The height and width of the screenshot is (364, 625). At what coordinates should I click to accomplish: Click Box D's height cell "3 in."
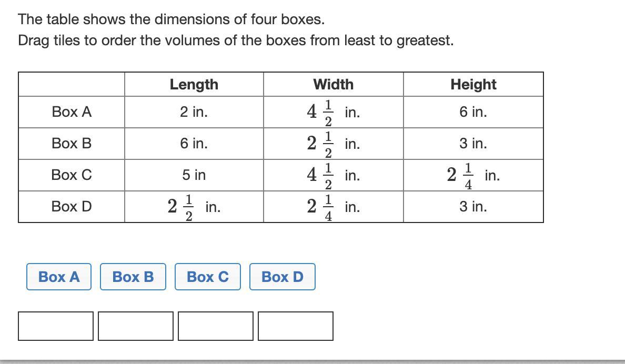pos(473,207)
